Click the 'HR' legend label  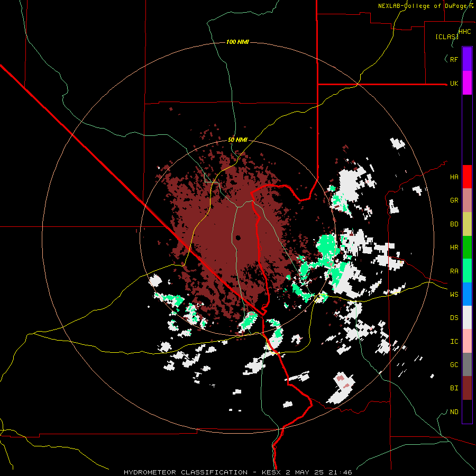tap(454, 248)
